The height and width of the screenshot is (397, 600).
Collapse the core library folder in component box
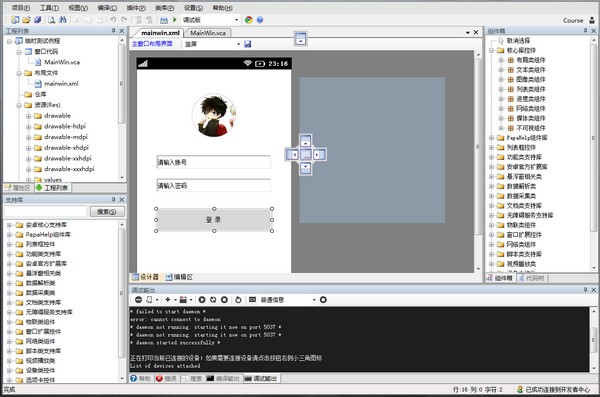click(x=491, y=50)
